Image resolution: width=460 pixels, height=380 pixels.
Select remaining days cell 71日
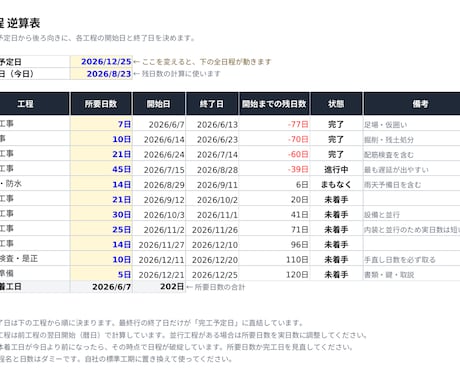(275, 229)
